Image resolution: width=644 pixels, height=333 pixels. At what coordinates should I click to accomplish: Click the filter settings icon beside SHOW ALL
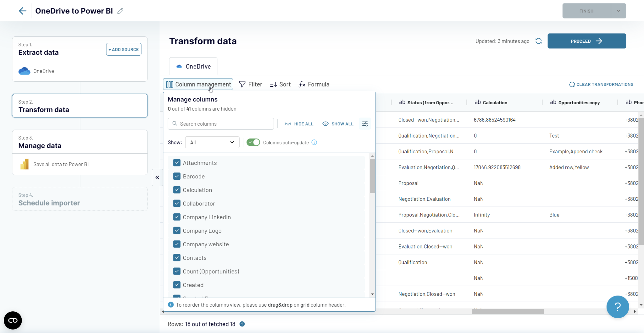pyautogui.click(x=365, y=123)
